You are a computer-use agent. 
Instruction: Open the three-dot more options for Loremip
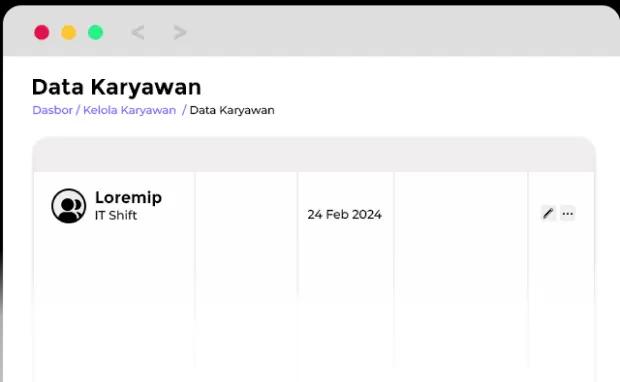tap(567, 214)
